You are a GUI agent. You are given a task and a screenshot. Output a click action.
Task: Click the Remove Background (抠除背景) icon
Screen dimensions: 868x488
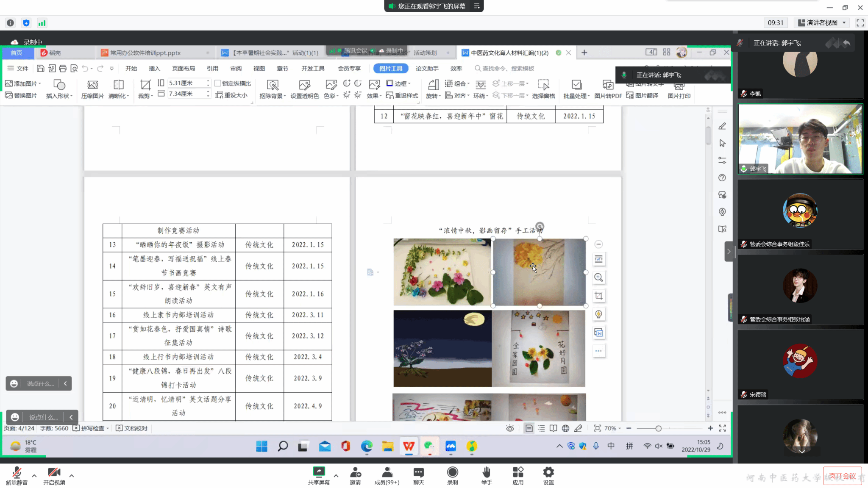tap(273, 85)
